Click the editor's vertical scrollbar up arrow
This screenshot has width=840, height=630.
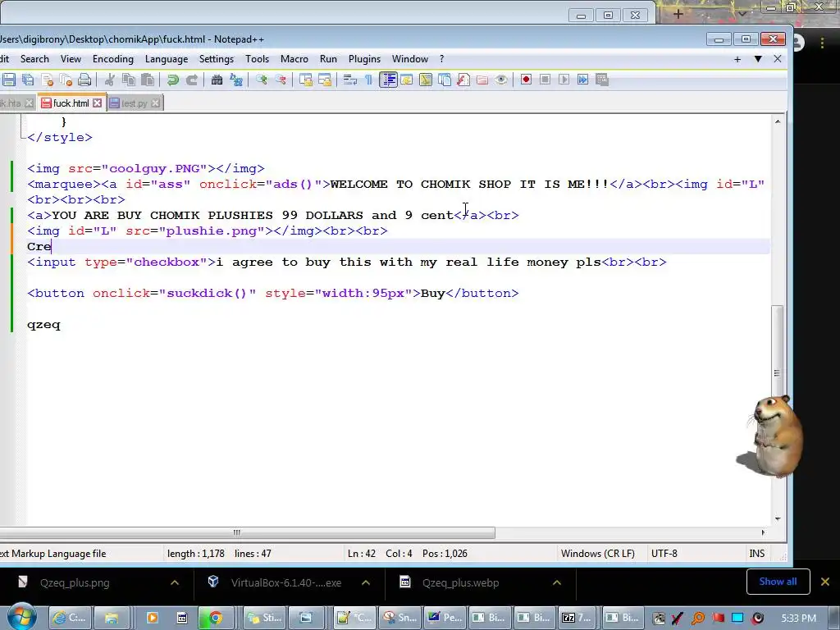tap(778, 121)
